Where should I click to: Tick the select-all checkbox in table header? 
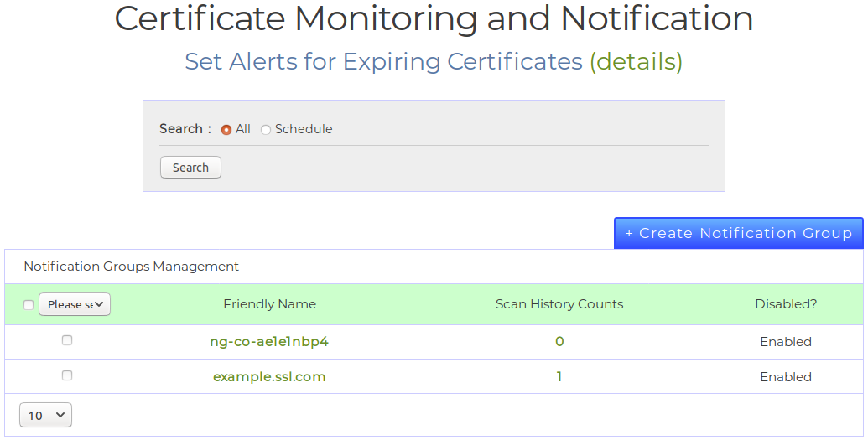(x=29, y=305)
